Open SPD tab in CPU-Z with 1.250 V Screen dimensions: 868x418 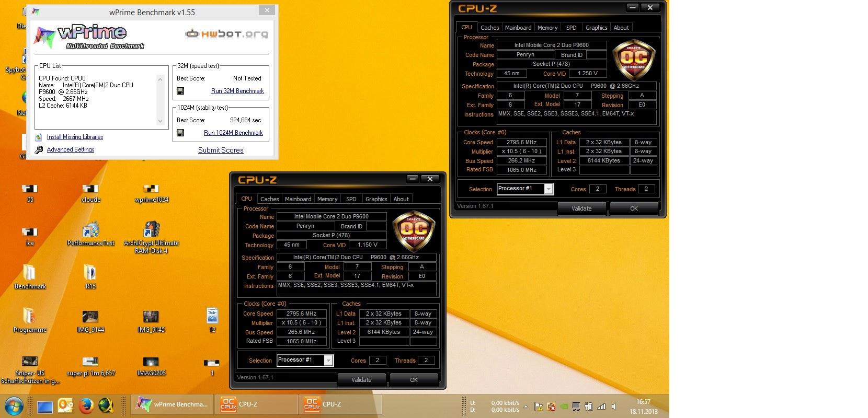pos(572,28)
